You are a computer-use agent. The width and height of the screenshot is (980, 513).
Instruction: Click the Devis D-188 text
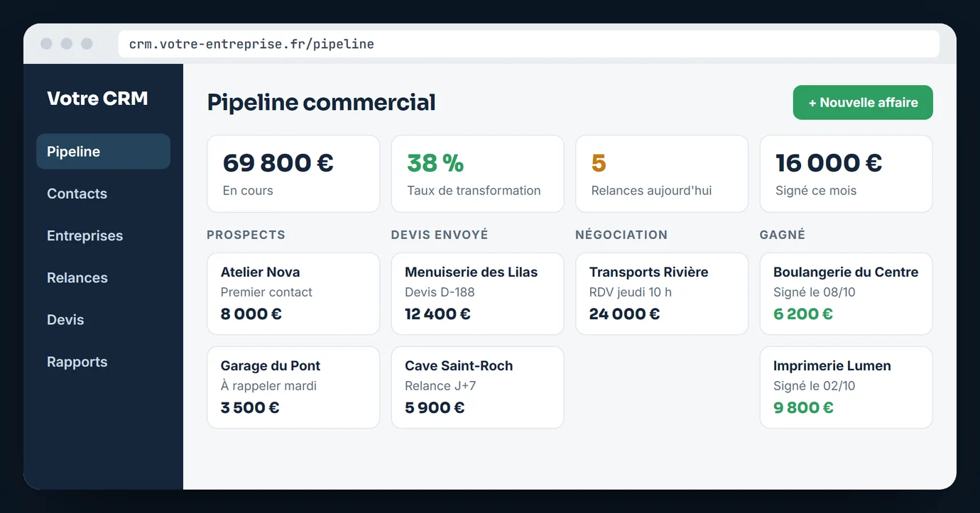pos(440,292)
